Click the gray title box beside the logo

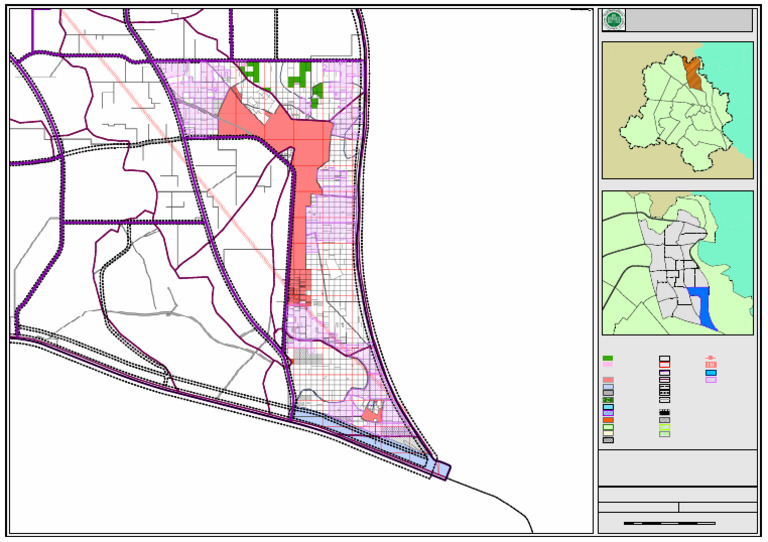pos(690,20)
